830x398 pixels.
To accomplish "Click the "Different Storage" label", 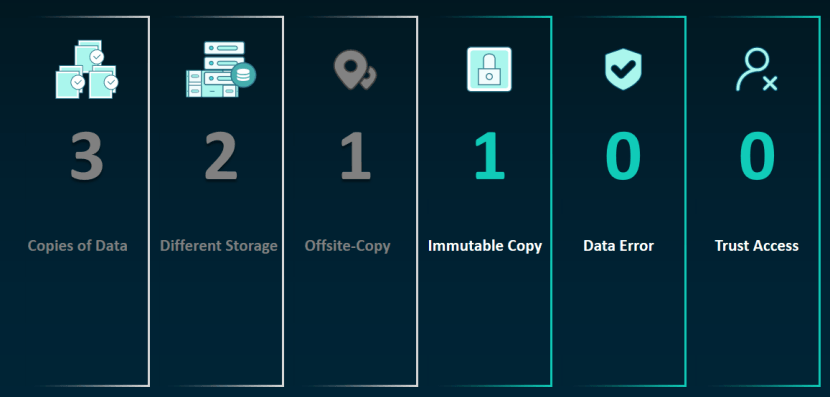I will pos(219,246).
